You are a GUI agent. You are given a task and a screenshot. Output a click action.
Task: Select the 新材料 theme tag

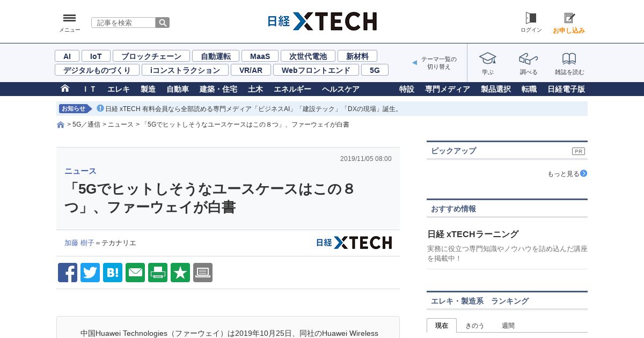coord(357,56)
